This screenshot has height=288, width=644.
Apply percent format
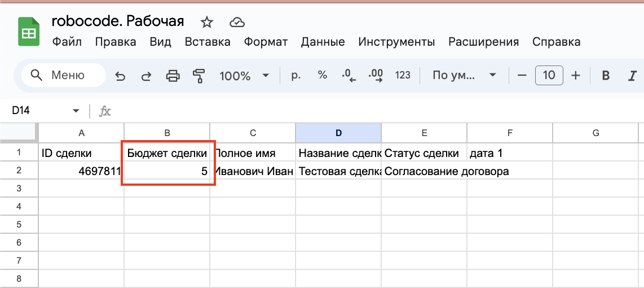point(323,75)
